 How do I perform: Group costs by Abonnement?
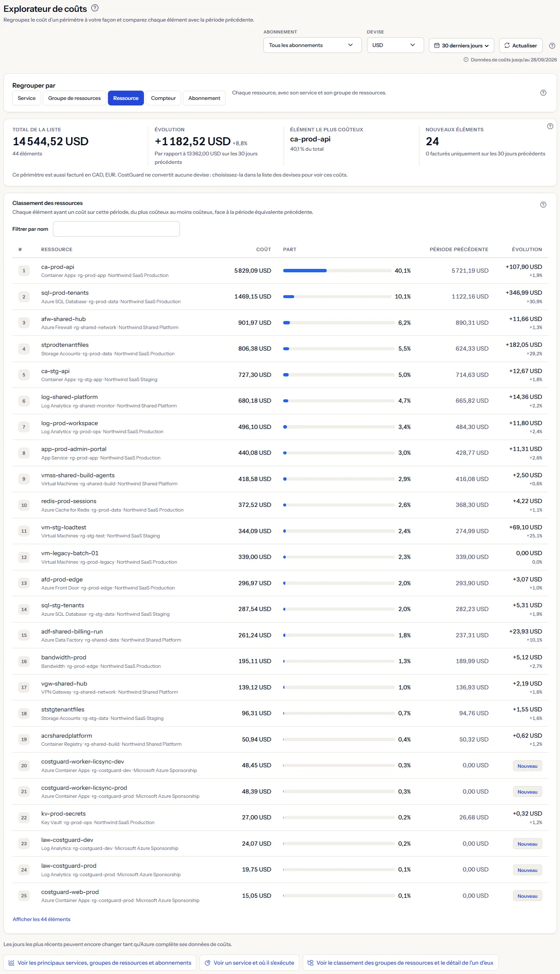pyautogui.click(x=204, y=98)
